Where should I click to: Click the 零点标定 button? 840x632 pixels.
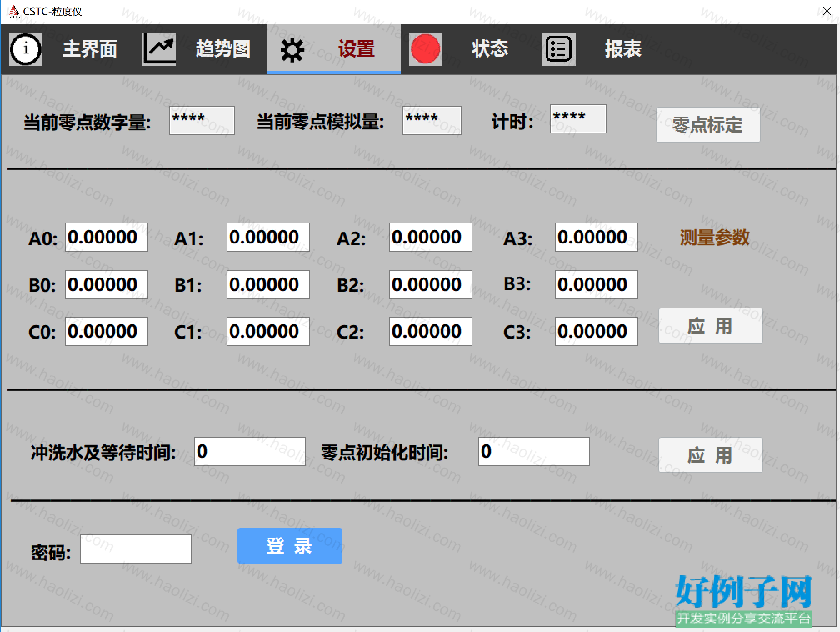pyautogui.click(x=708, y=125)
